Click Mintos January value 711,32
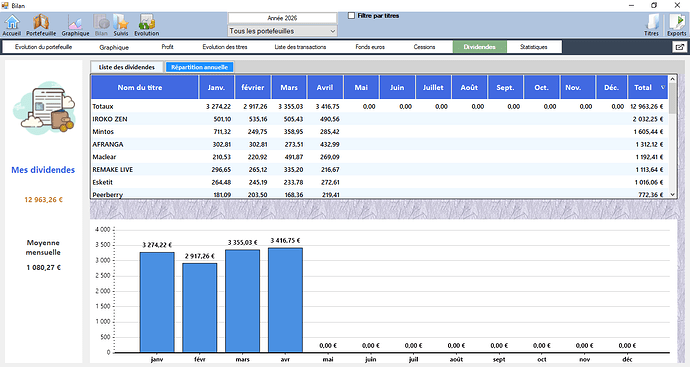The width and height of the screenshot is (690, 367). click(222, 132)
